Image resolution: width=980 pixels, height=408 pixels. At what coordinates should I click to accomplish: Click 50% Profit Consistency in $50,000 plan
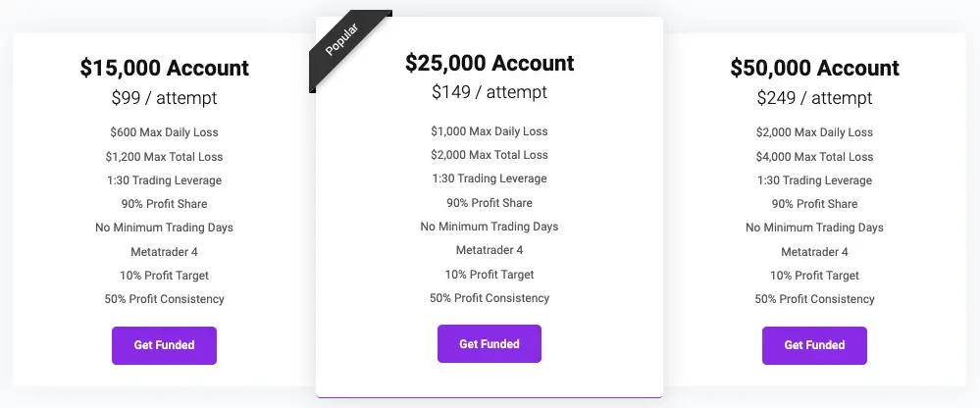coord(814,299)
